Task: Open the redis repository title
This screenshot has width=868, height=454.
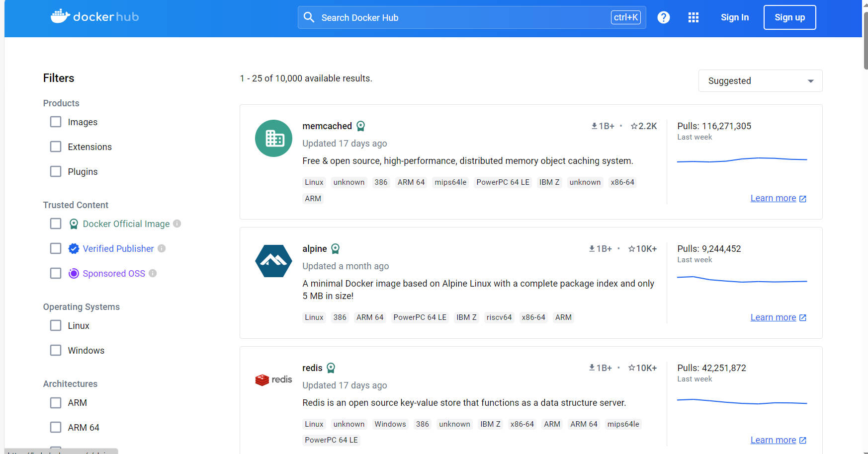Action: (312, 368)
